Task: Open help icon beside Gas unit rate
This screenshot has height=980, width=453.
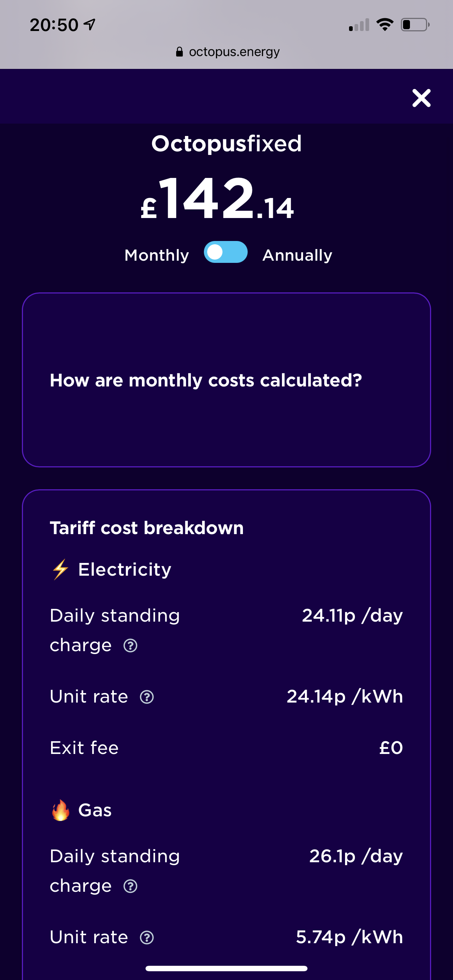Action: point(147,937)
